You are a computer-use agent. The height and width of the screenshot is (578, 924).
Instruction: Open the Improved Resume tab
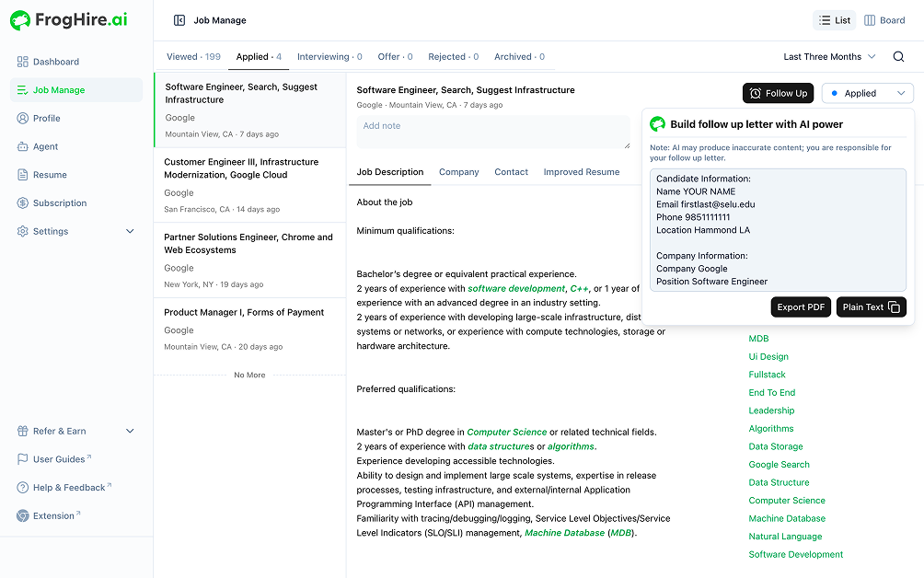click(x=581, y=172)
